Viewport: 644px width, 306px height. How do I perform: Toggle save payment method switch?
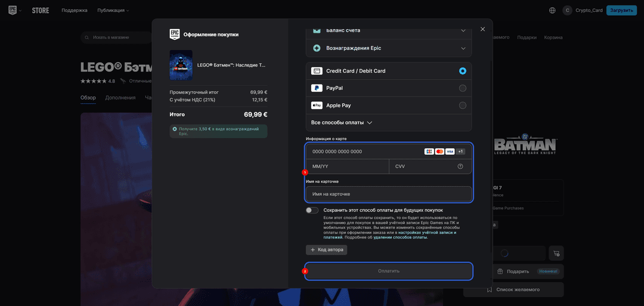coord(312,210)
